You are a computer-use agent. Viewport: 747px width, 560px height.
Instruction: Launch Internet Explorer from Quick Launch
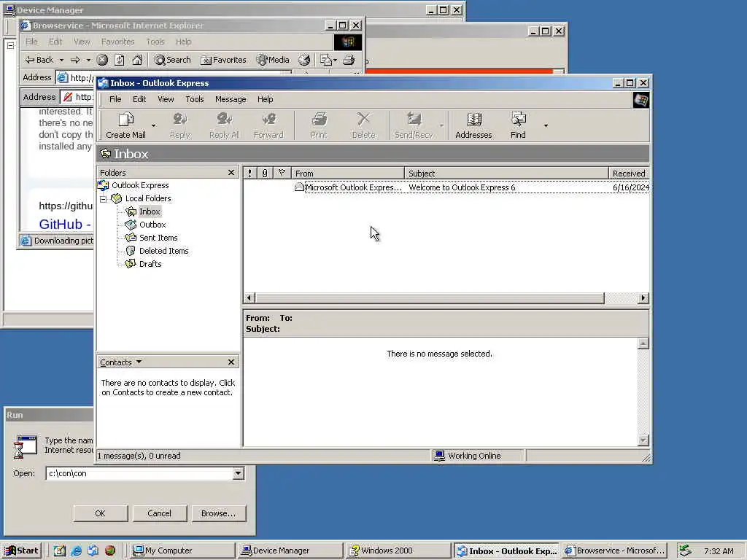pyautogui.click(x=76, y=551)
